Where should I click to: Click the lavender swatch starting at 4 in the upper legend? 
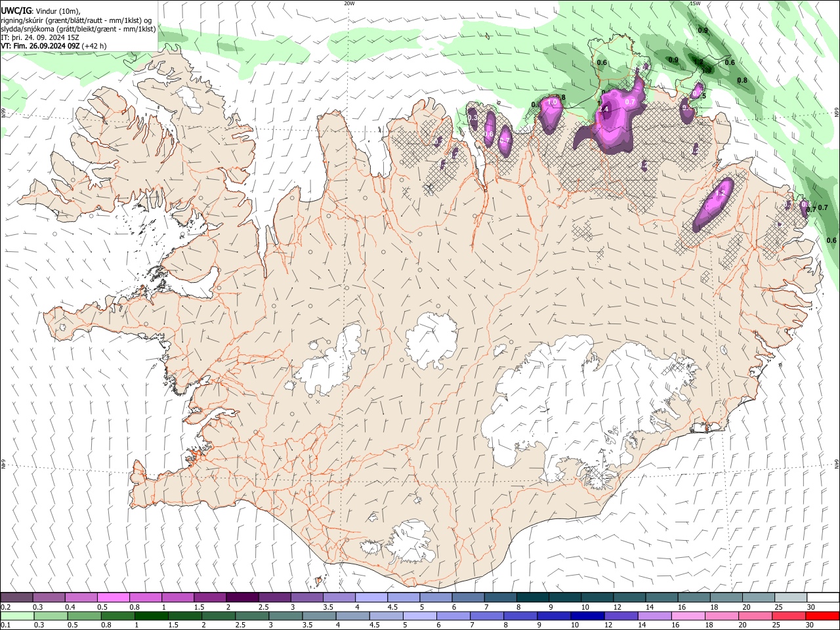[x=370, y=597]
